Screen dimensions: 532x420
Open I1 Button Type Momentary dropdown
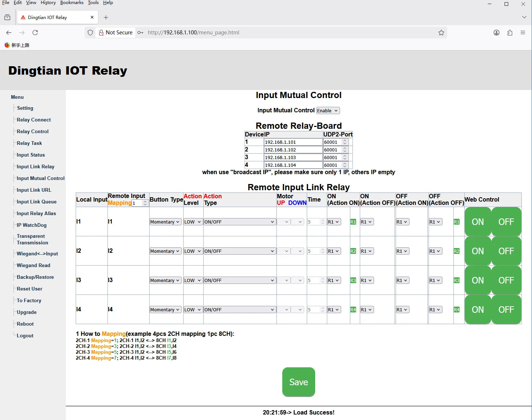pos(166,222)
